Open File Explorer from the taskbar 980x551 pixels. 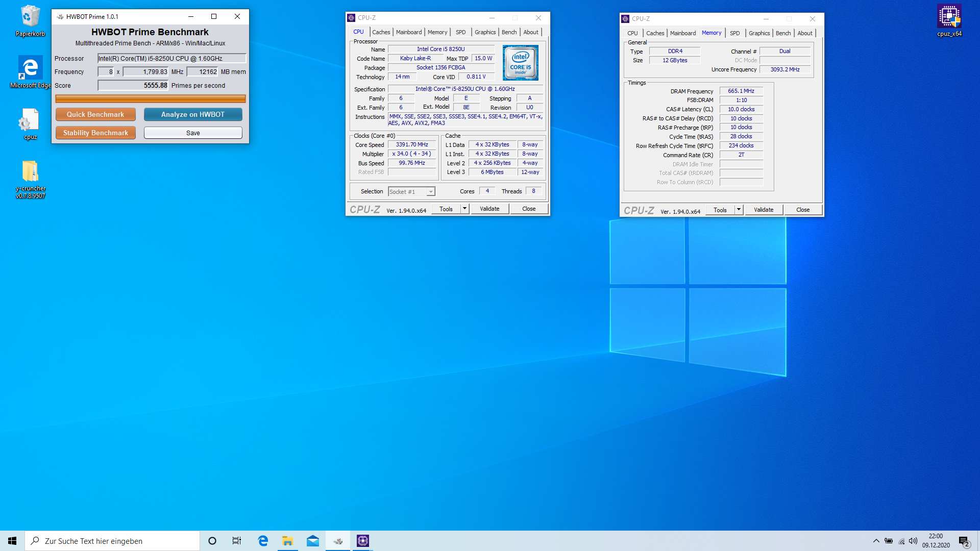point(287,541)
